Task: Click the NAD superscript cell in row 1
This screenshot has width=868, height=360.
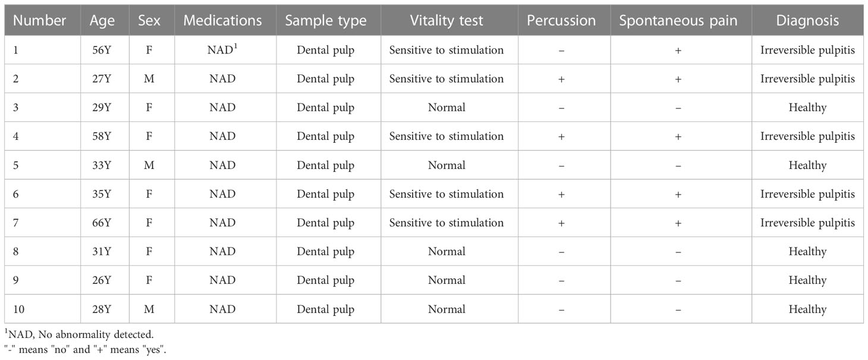Action: [222, 50]
